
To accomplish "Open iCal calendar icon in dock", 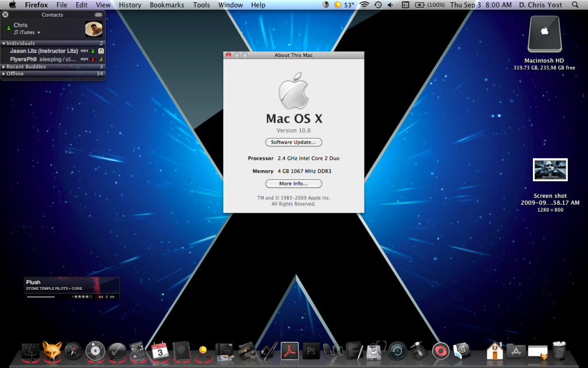I will [160, 351].
